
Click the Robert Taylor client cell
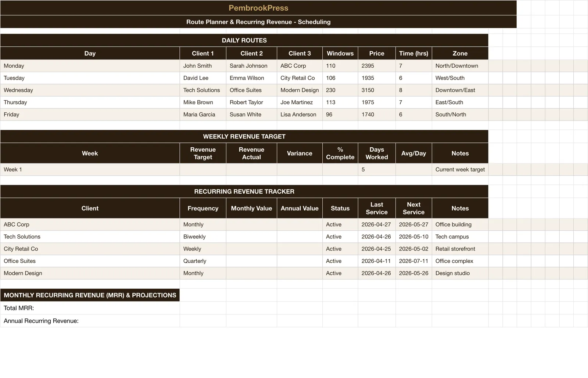point(251,102)
